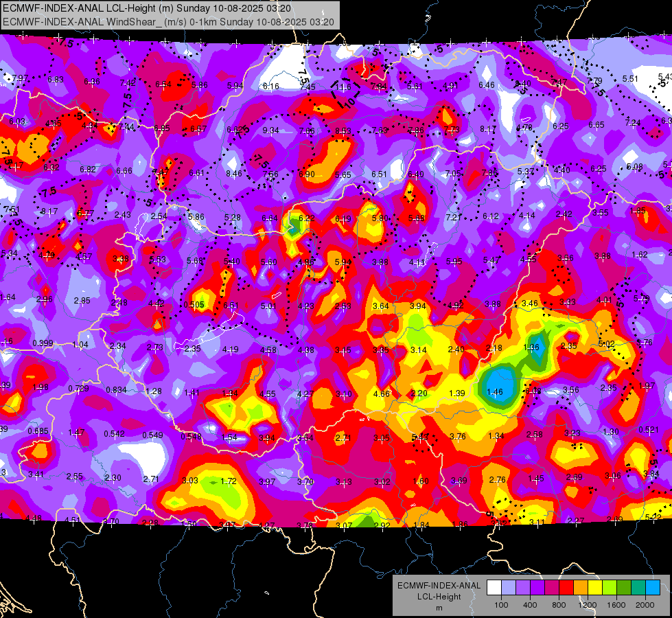The width and height of the screenshot is (672, 618).
Task: Click the WindShear 0-1km title line
Action: 168,22
